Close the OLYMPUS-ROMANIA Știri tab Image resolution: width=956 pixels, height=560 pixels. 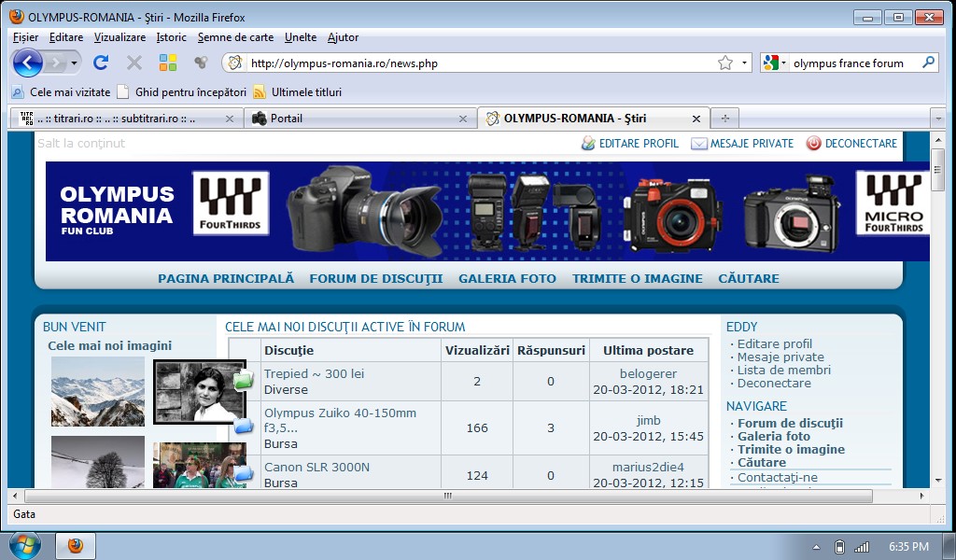click(696, 119)
